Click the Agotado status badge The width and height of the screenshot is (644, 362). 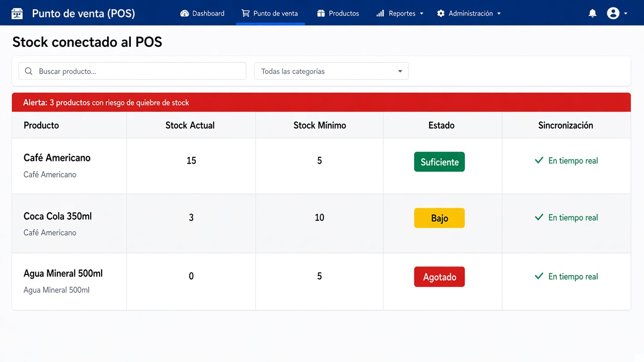coord(439,277)
